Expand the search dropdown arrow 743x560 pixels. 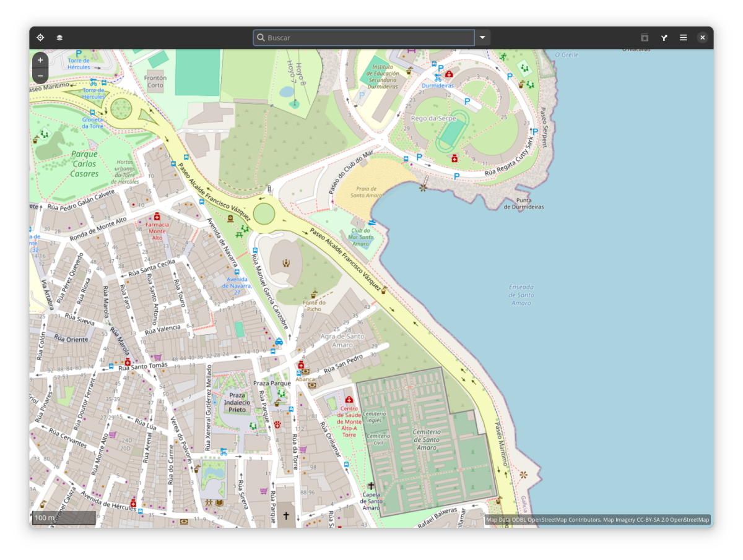pyautogui.click(x=482, y=38)
